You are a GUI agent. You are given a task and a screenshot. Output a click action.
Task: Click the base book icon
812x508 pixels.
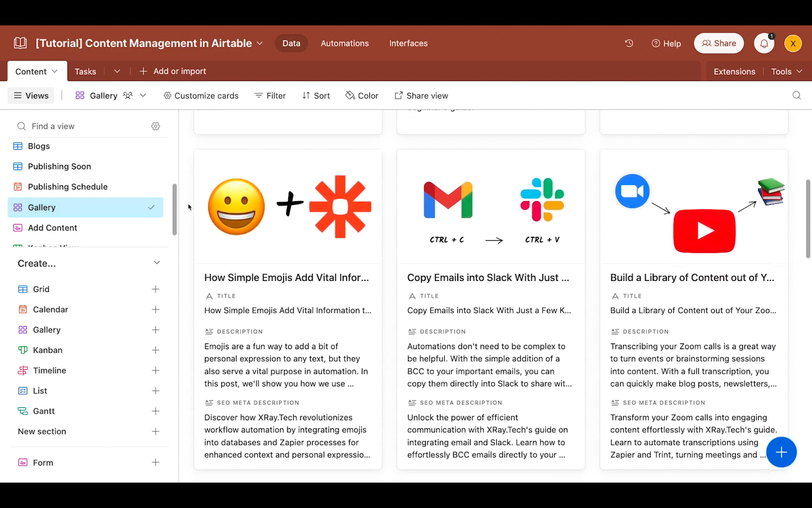20,43
